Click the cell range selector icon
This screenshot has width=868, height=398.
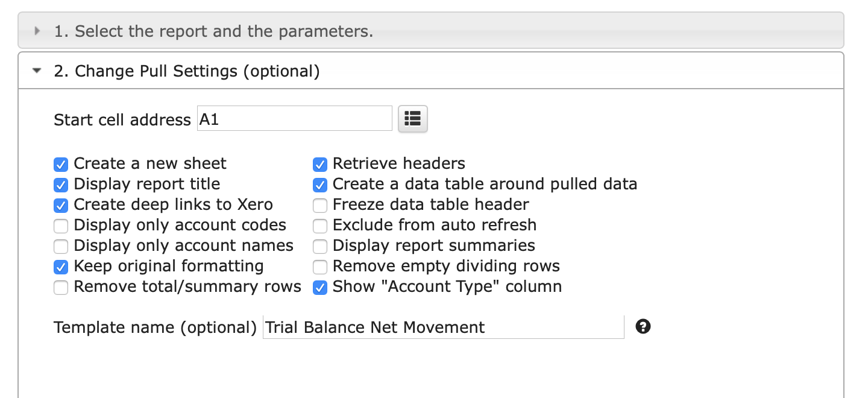coord(413,118)
